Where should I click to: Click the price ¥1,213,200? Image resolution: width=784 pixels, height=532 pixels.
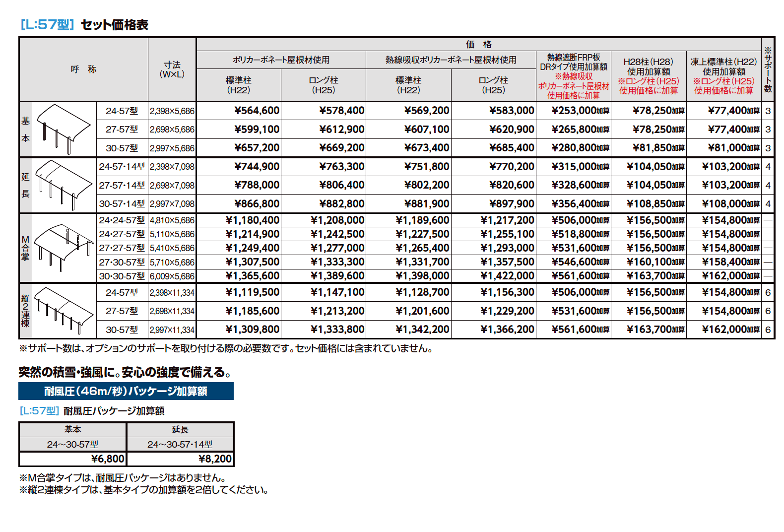tap(337, 311)
